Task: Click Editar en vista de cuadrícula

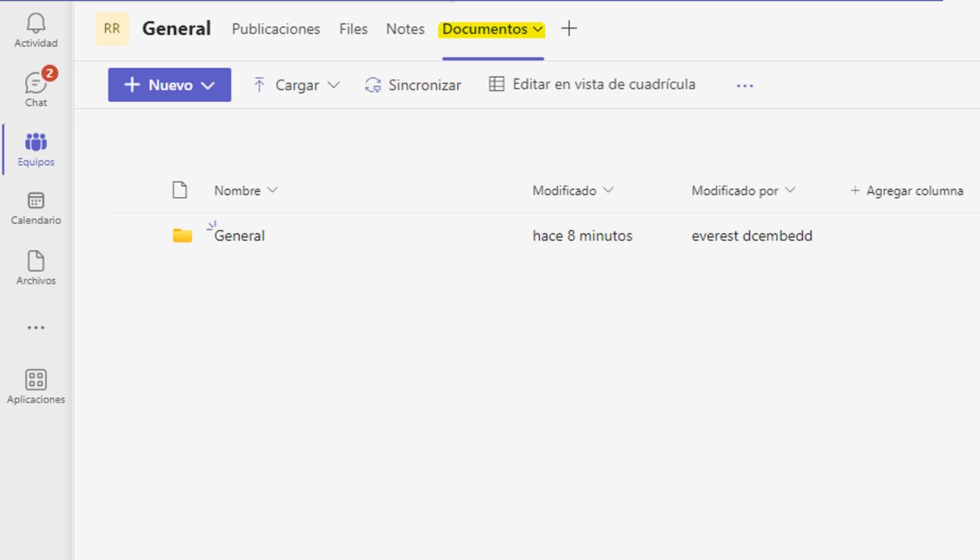Action: pyautogui.click(x=592, y=84)
